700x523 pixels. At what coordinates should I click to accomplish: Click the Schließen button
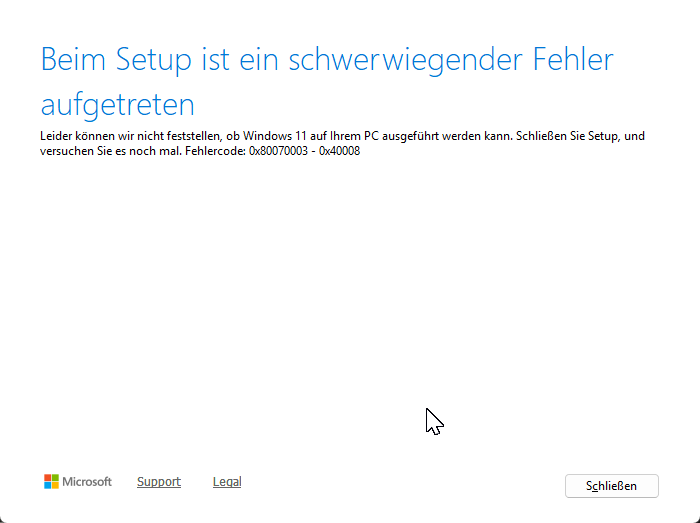point(612,486)
